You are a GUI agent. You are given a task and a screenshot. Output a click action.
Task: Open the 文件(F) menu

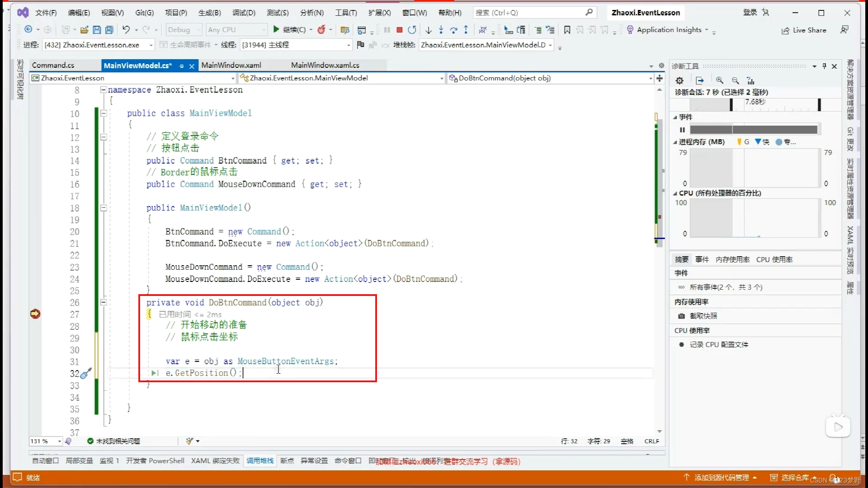point(46,13)
